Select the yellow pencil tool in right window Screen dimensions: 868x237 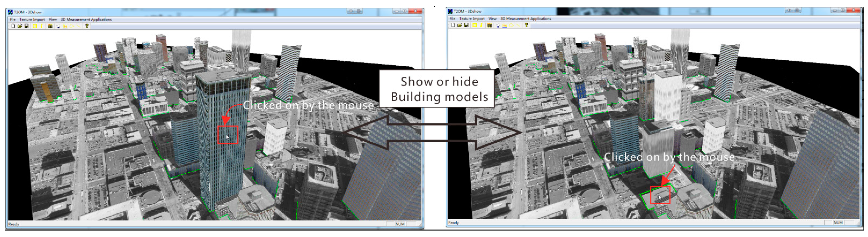481,25
